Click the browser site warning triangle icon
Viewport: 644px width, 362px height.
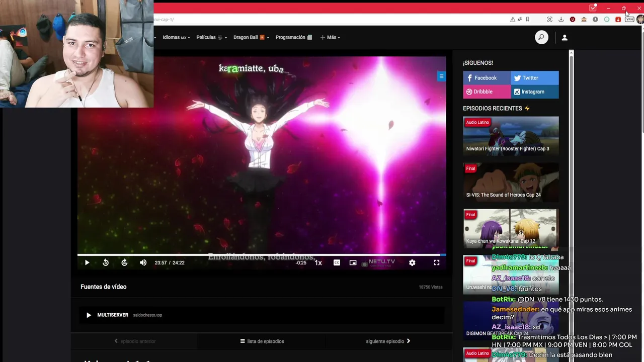click(x=513, y=20)
